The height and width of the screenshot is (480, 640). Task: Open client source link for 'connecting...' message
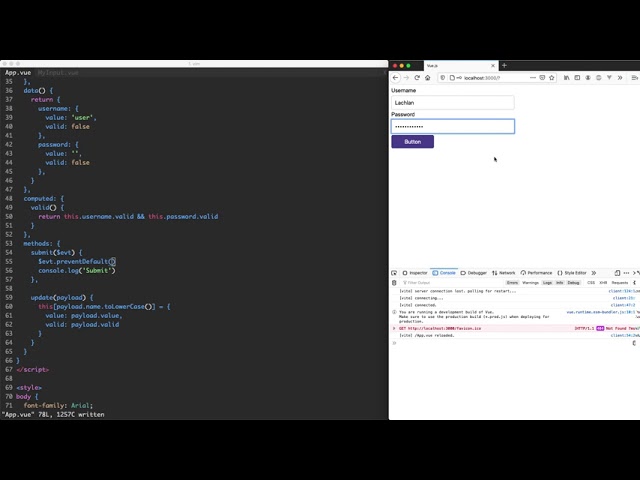click(624, 298)
